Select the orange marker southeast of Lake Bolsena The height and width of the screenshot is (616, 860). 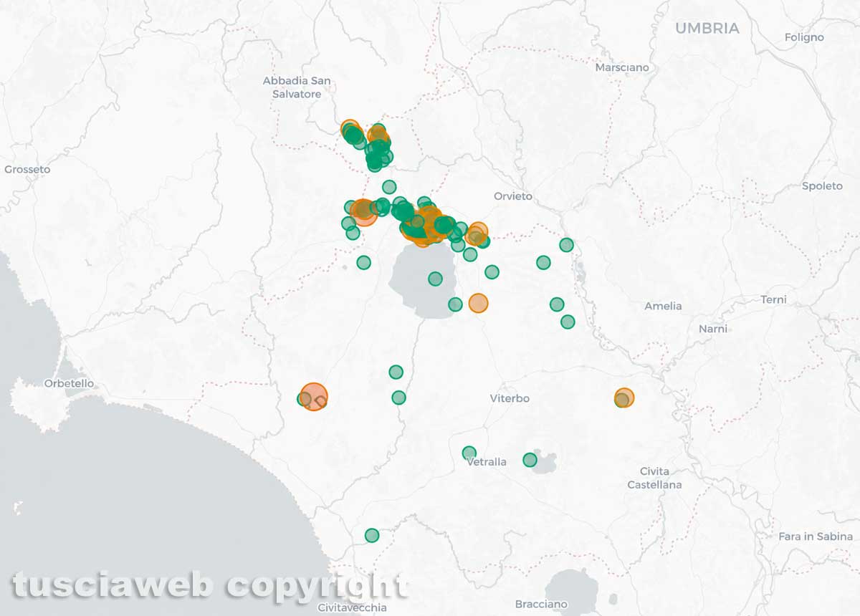478,303
